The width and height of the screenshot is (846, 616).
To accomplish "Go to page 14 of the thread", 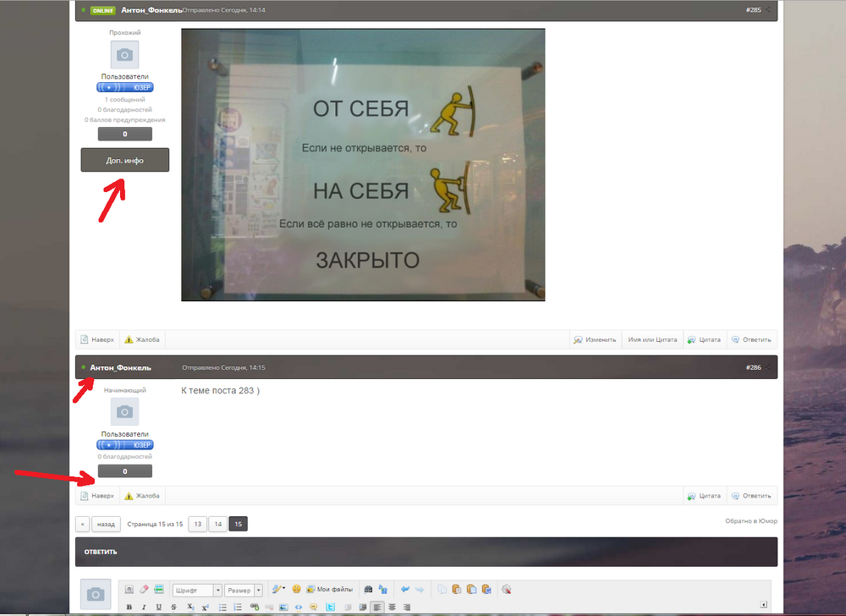I will pos(218,525).
